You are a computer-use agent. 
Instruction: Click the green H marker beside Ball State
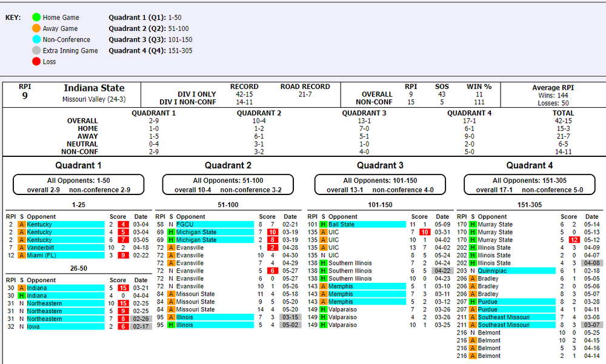324,225
